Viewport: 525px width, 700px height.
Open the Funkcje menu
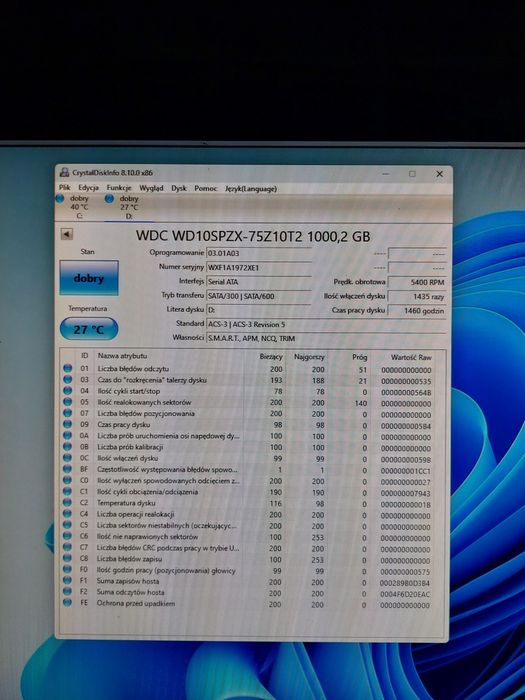click(119, 188)
